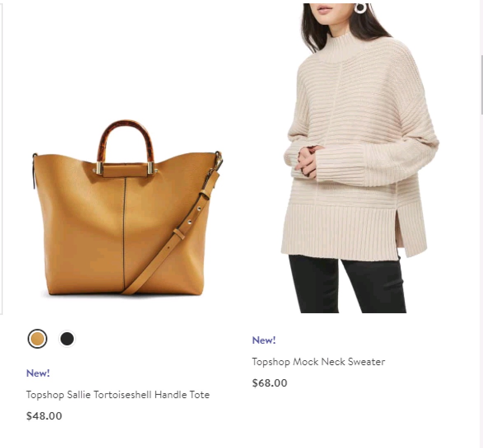Open the mock neck sweater model photo
This screenshot has width=483, height=448.
pos(361,158)
